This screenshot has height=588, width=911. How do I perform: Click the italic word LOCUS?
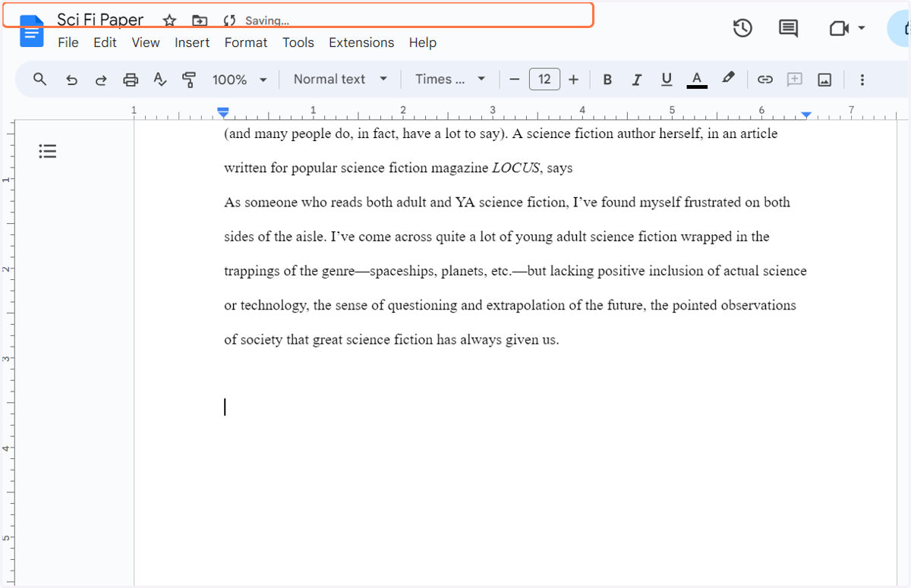515,168
